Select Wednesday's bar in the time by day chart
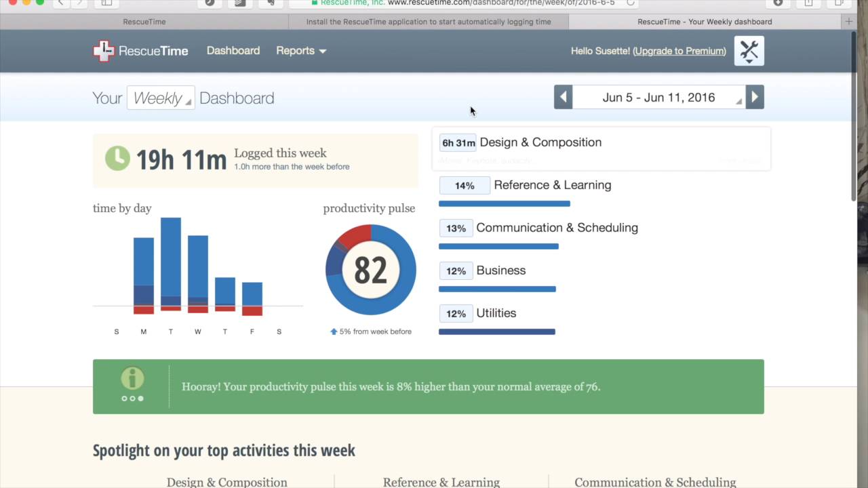Screen dimensions: 868x488 tap(198, 274)
